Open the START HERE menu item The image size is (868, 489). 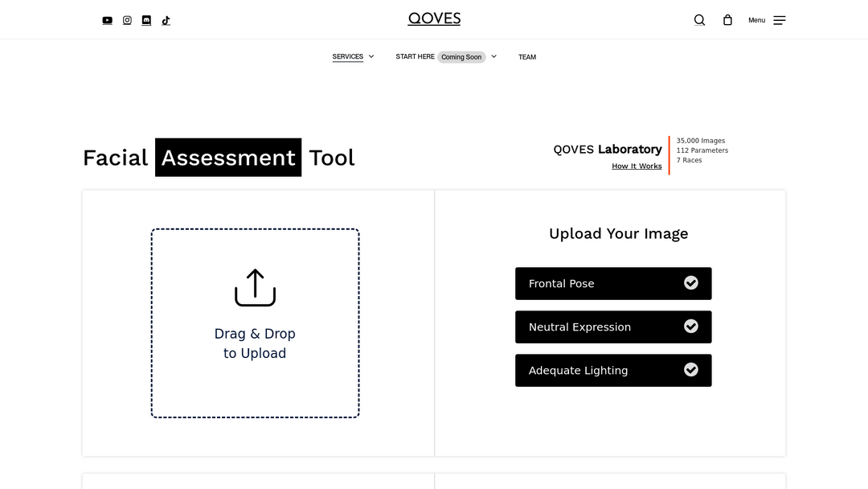point(416,56)
